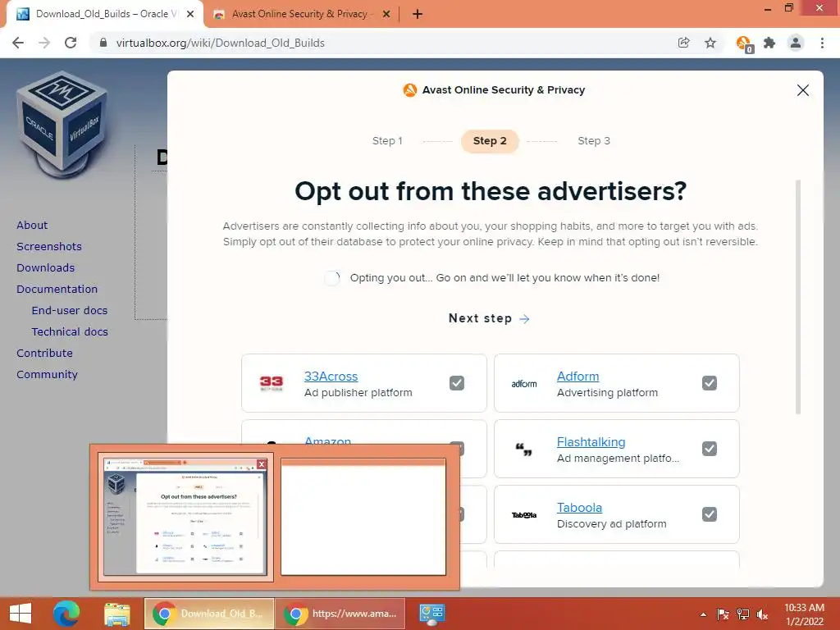Open the 33Across link
The height and width of the screenshot is (630, 840).
(x=331, y=376)
